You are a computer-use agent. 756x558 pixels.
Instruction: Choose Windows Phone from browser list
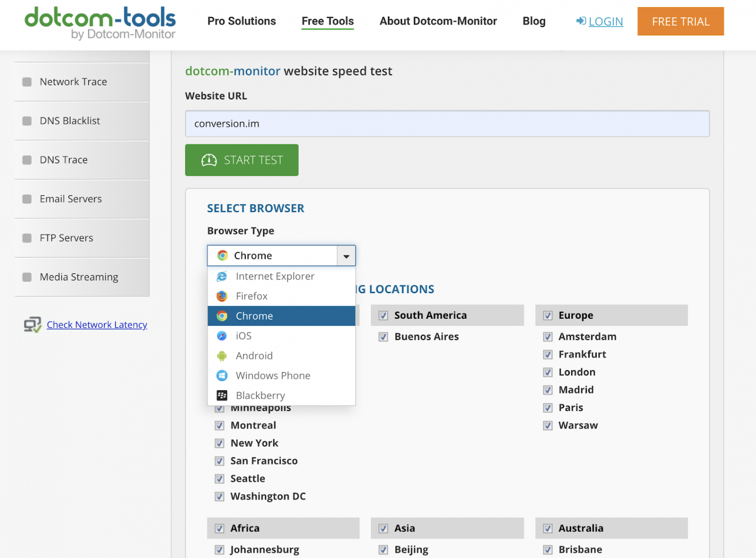click(282, 376)
